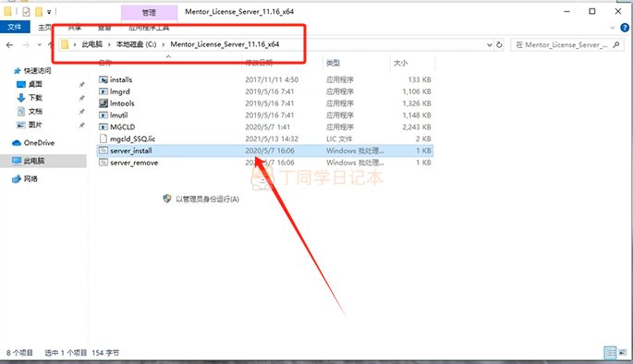Open the 文件 menu tab
The width and height of the screenshot is (633, 364).
tap(15, 27)
